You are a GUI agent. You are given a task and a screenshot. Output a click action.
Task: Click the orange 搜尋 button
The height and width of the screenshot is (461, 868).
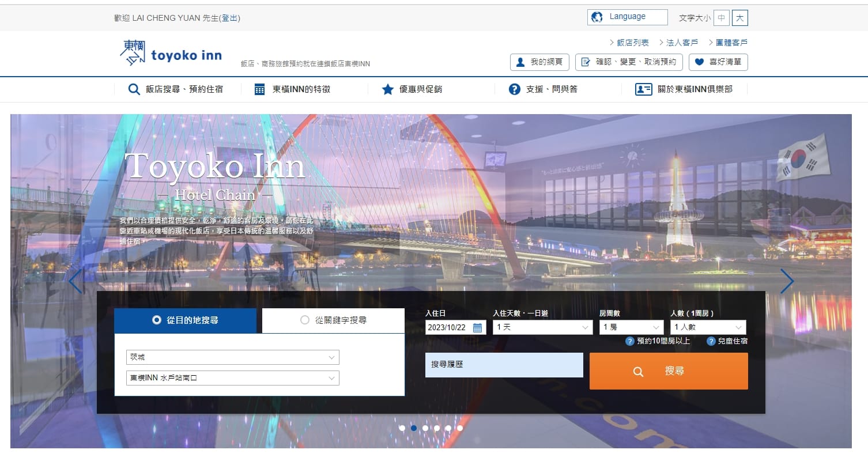pos(669,371)
